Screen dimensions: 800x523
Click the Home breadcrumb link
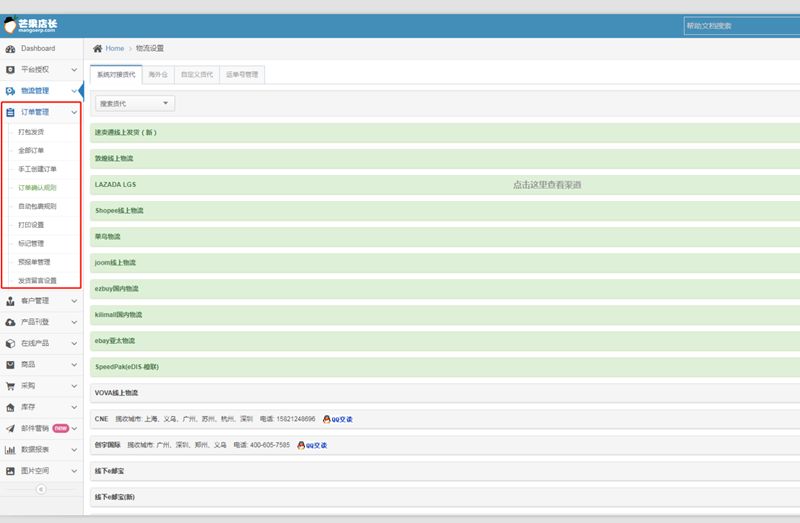[x=115, y=48]
